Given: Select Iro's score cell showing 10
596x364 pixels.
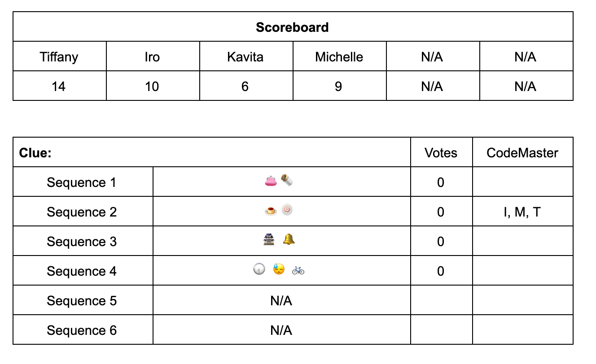Looking at the screenshot, I should [x=153, y=86].
